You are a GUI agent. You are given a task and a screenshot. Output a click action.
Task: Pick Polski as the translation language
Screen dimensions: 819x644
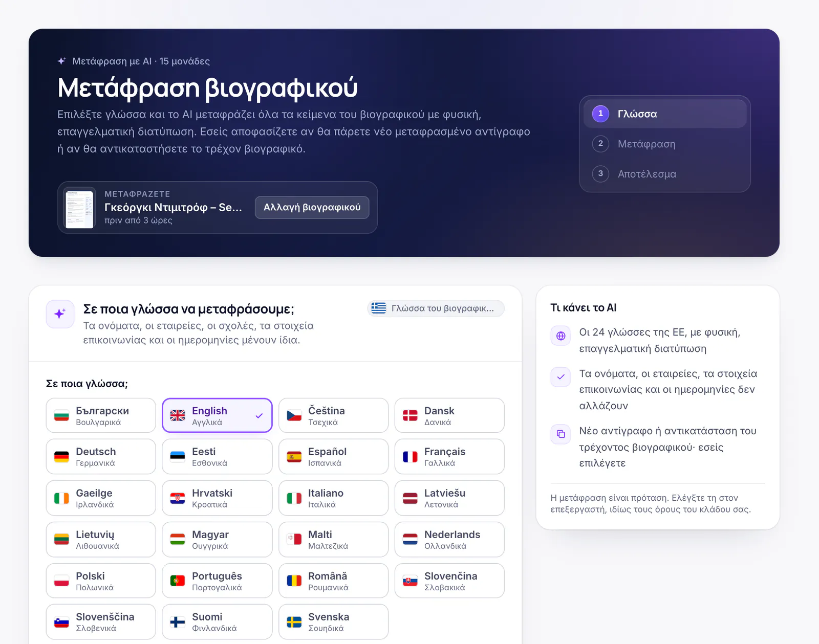(101, 581)
